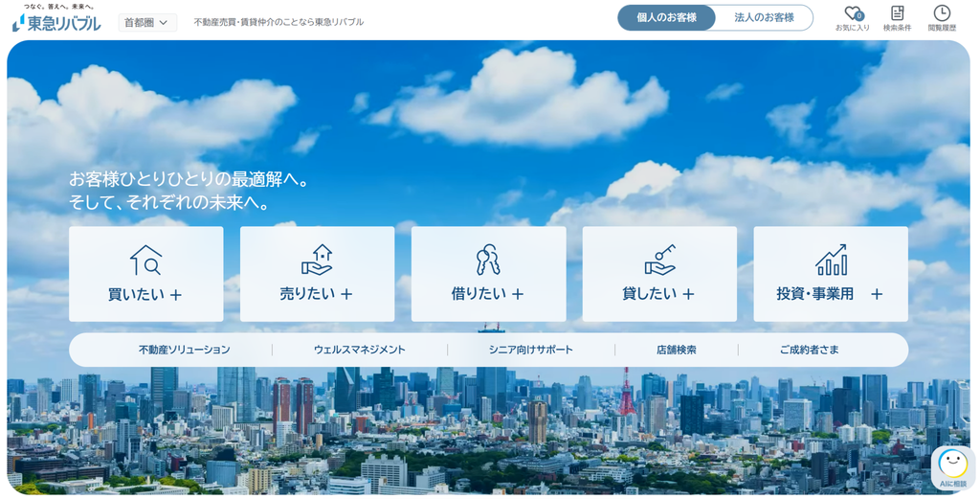
Task: Expand the 買いたい menu label
Action: (145, 295)
